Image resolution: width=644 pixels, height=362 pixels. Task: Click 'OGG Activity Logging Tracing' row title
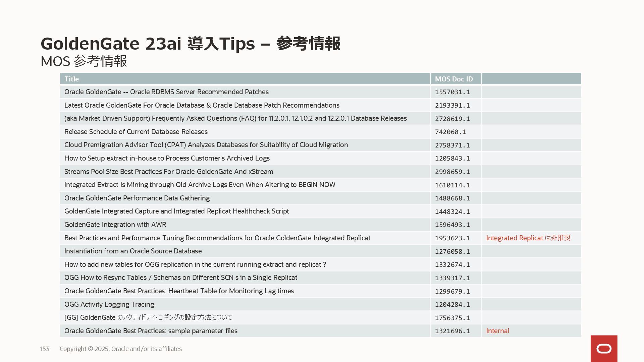[x=109, y=304]
